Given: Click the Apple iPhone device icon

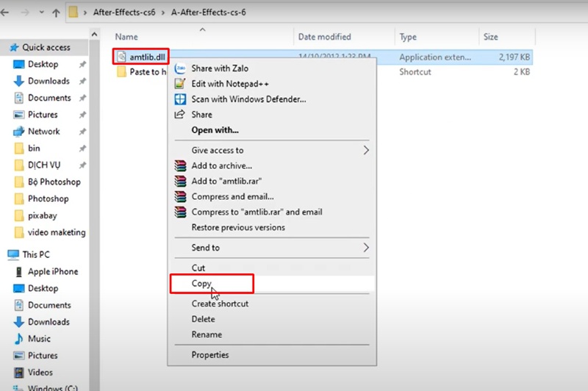Looking at the screenshot, I should tap(18, 271).
